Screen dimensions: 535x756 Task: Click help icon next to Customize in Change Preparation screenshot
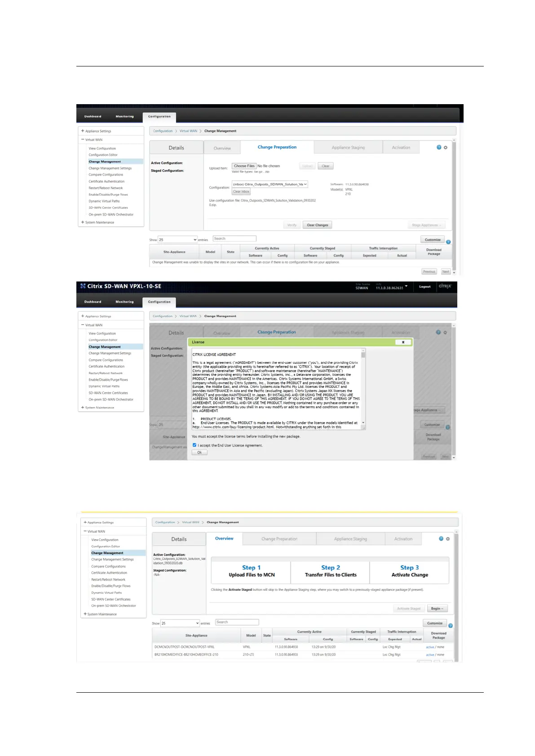(448, 242)
